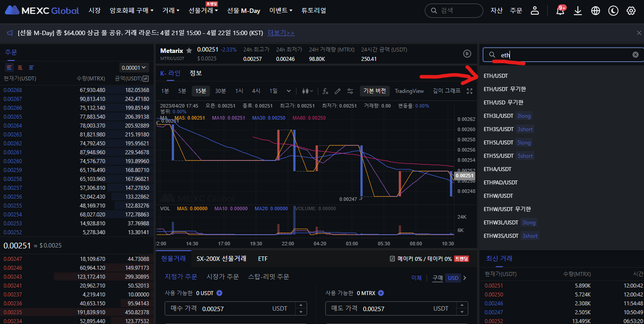Click the 이체 transfer link
The image size is (644, 324).
coord(416,278)
